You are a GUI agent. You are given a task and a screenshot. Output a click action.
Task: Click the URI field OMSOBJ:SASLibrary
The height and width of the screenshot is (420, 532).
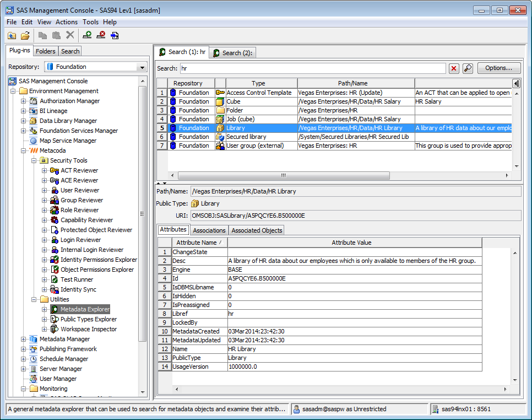(356, 216)
